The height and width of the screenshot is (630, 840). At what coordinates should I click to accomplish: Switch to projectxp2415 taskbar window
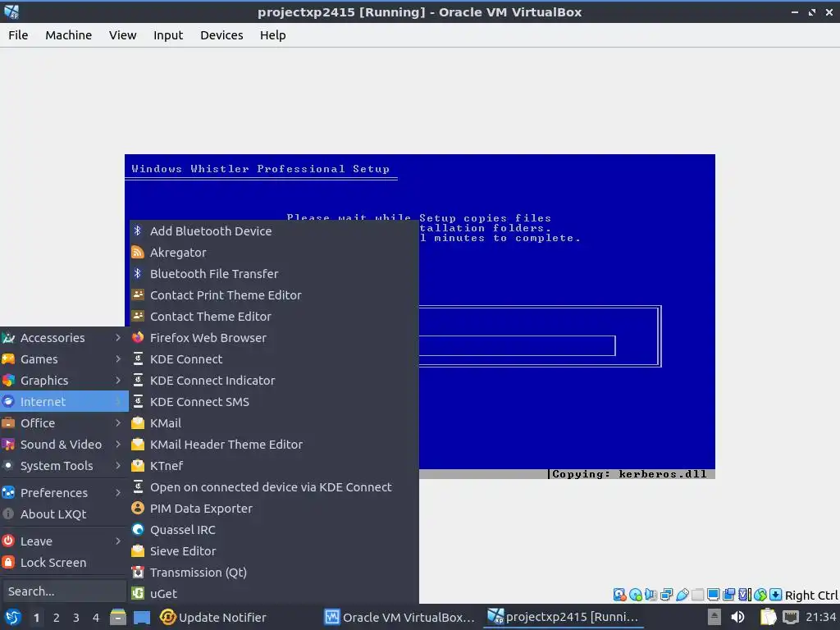point(564,617)
